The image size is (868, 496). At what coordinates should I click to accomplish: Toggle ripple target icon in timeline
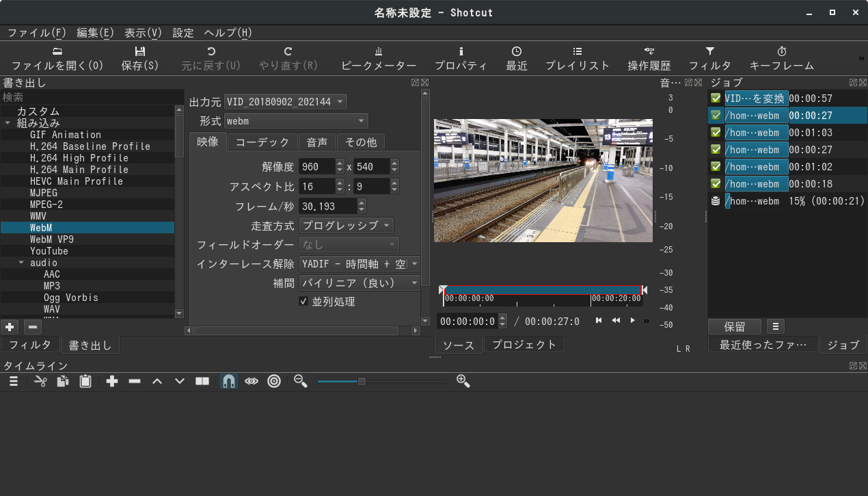(274, 381)
